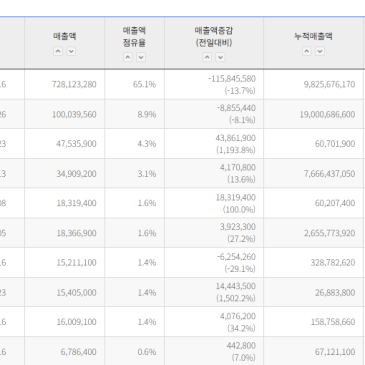This screenshot has height=365, width=365.
Task: Sort 매출액 column ascending with up arrow
Action: click(58, 51)
